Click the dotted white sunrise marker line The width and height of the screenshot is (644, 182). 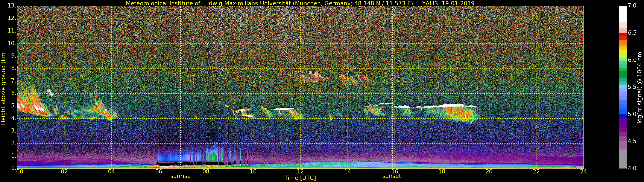pos(181,87)
